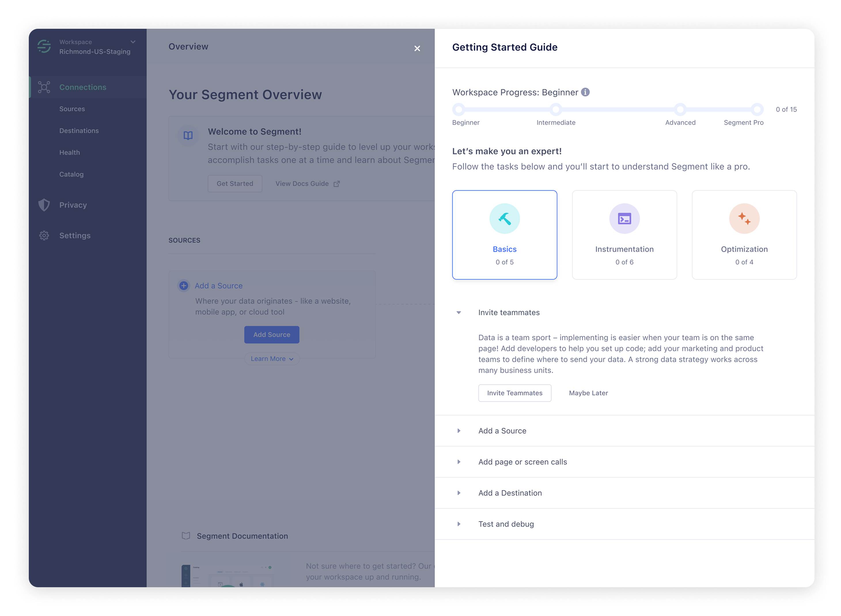The image size is (841, 616).
Task: Click the Segment logo in the sidebar
Action: click(44, 46)
